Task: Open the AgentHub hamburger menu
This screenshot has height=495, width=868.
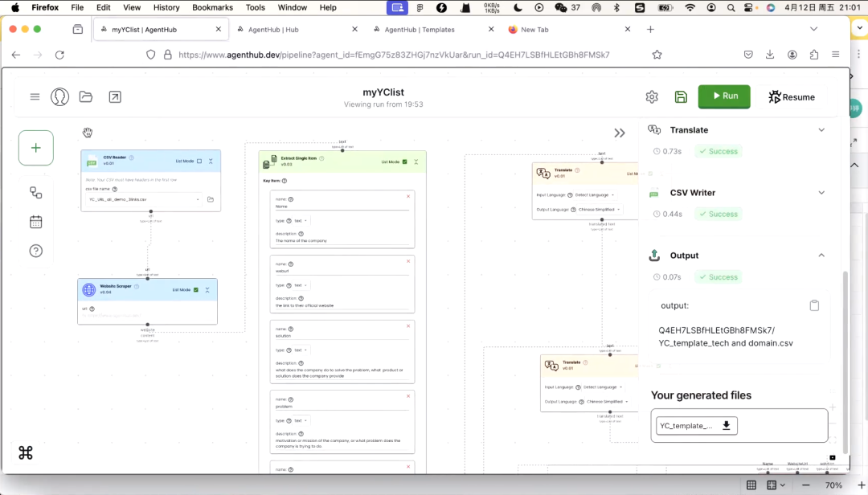Action: (x=35, y=97)
